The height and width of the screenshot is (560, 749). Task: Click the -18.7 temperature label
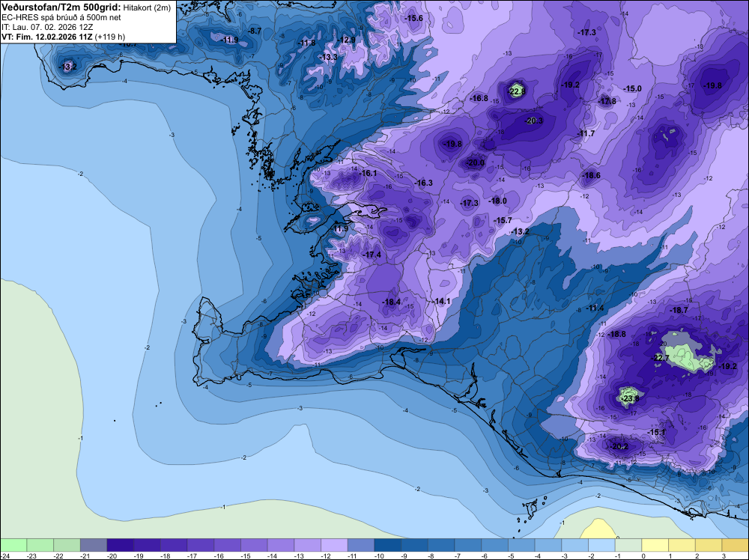pyautogui.click(x=679, y=310)
